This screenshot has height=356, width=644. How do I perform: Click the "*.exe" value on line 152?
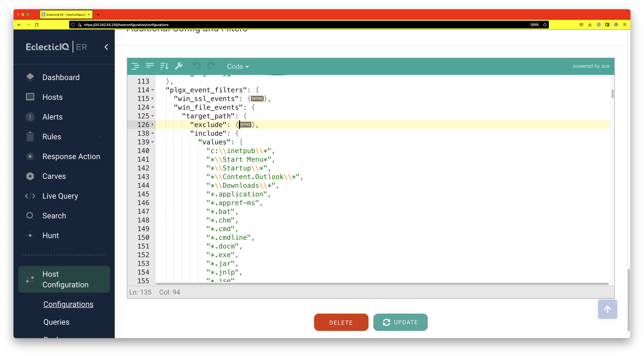(220, 255)
